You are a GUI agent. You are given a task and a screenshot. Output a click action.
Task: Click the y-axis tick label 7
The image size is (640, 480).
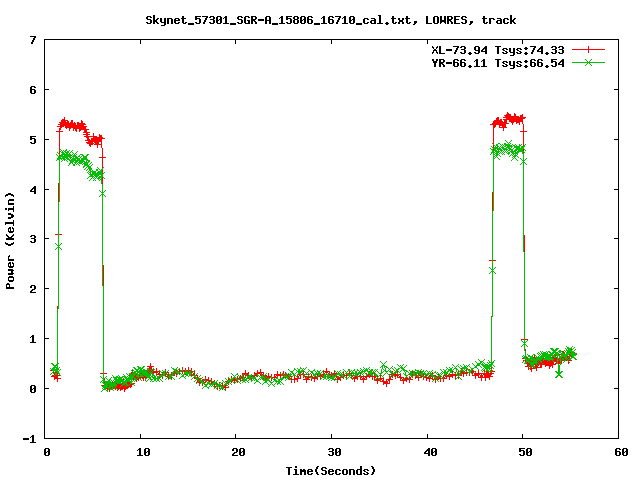33,40
